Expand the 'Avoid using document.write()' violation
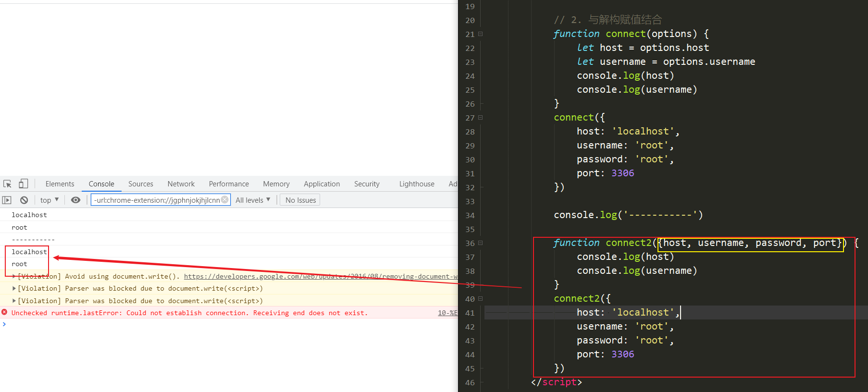The width and height of the screenshot is (868, 392). (14, 276)
